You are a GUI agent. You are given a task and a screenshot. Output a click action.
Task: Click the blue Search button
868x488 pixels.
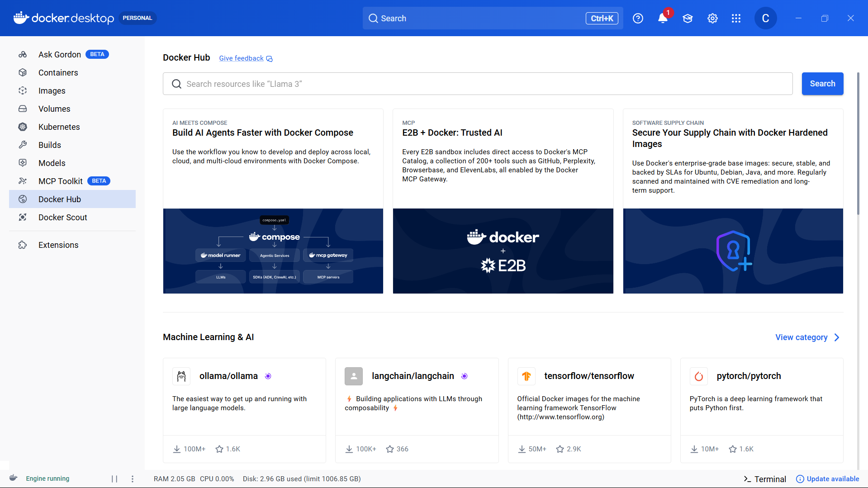tap(822, 84)
